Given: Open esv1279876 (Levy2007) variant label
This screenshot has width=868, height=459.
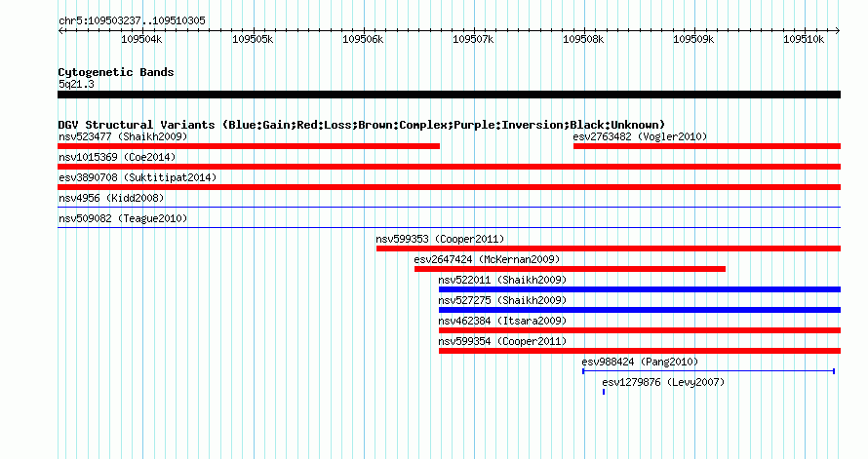Looking at the screenshot, I should click(663, 382).
